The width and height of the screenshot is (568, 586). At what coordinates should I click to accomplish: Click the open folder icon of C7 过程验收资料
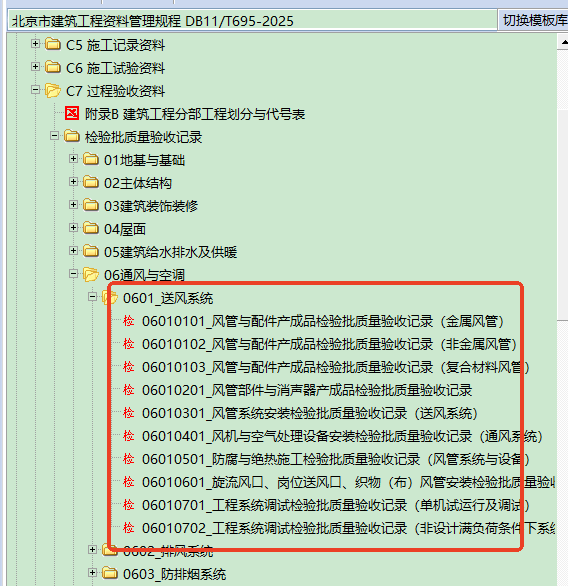point(53,90)
